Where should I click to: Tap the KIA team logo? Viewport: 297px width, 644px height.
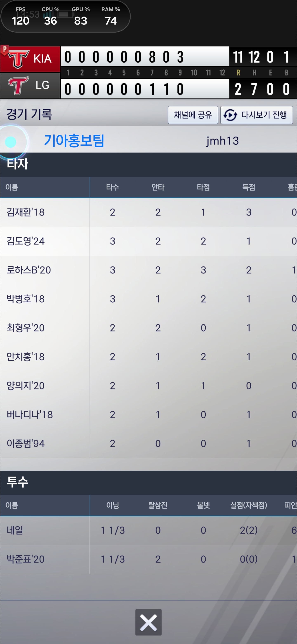tap(18, 59)
